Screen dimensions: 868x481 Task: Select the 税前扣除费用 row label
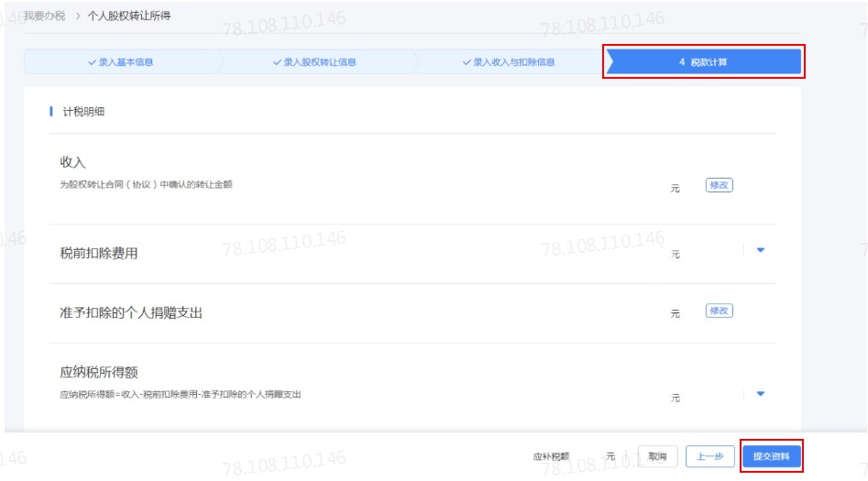[99, 253]
